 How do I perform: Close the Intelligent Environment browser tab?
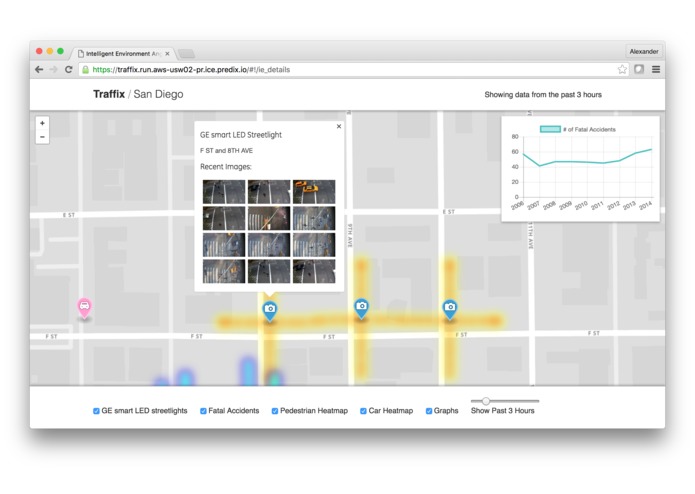coord(167,54)
